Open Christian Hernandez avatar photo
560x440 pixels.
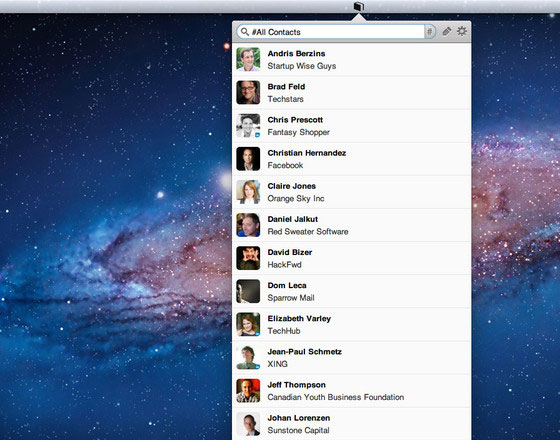click(x=248, y=159)
